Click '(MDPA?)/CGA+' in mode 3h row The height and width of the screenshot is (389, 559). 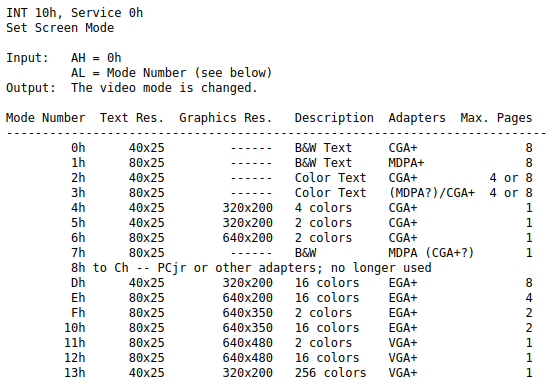431,193
